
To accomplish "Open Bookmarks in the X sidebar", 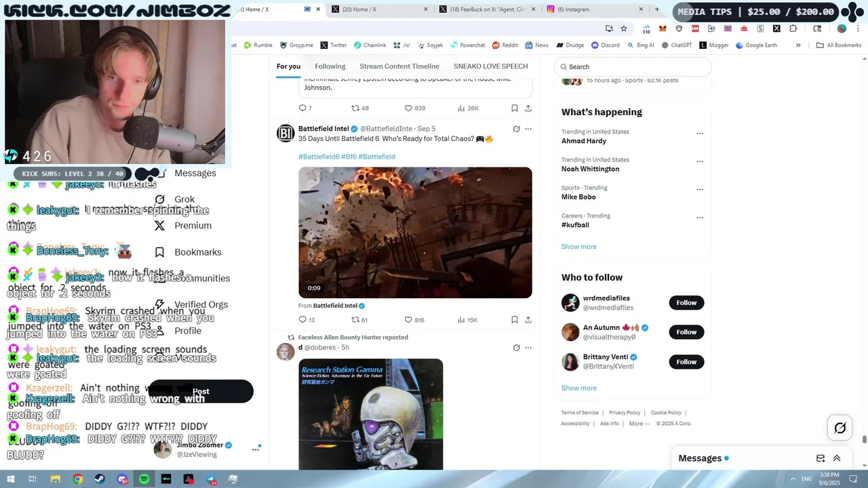I will [x=188, y=252].
